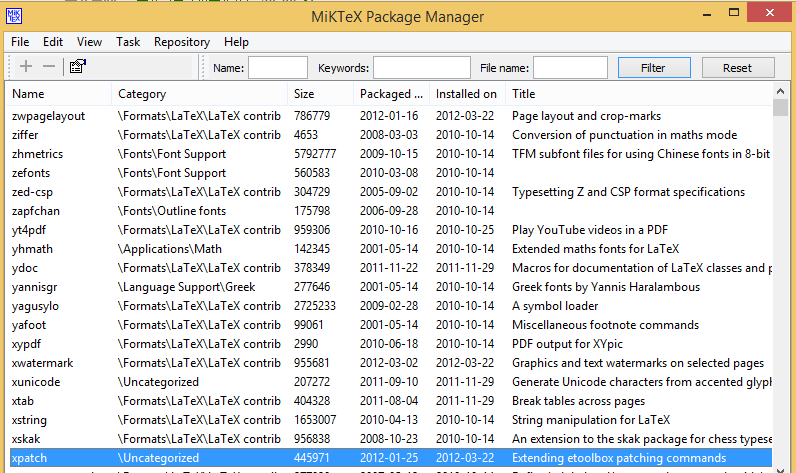Select the yannisgr package row
Image resolution: width=796 pixels, height=473 pixels.
391,287
